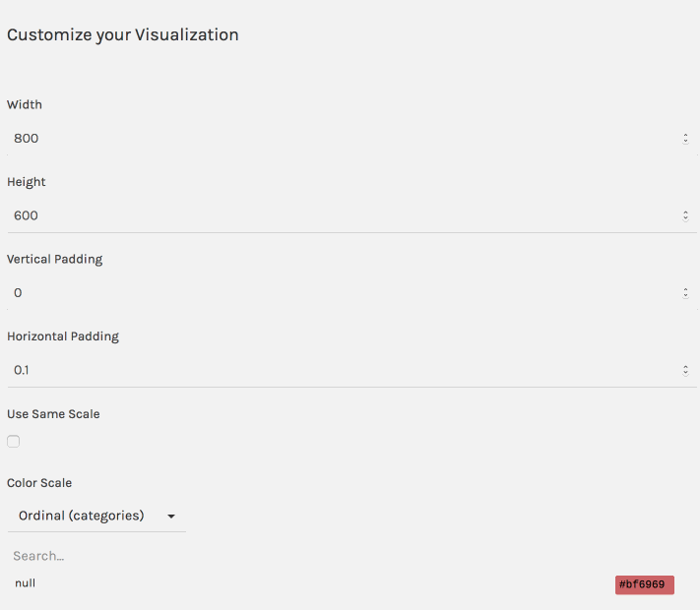This screenshot has height=610, width=700.
Task: Select the null category entry
Action: [x=25, y=583]
